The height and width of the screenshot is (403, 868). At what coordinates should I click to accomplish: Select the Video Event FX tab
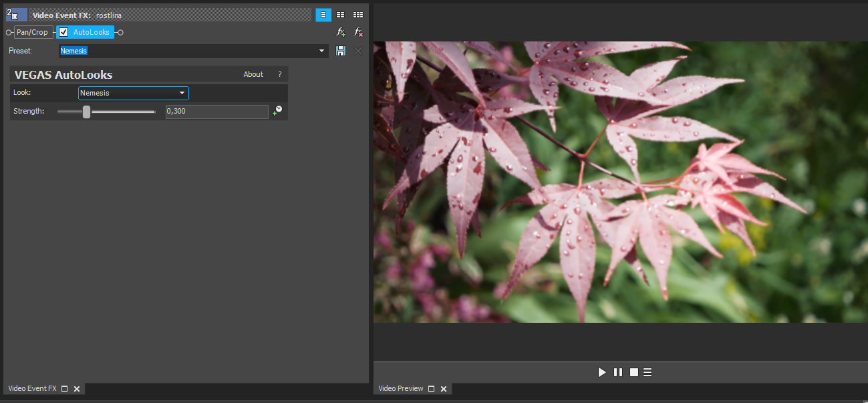tap(32, 388)
